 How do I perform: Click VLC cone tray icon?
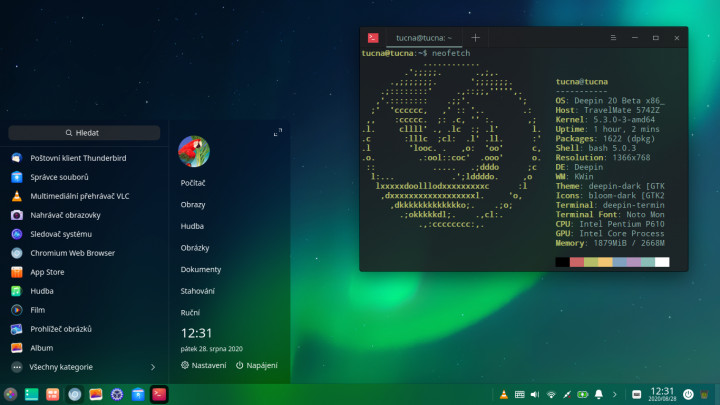pos(504,394)
